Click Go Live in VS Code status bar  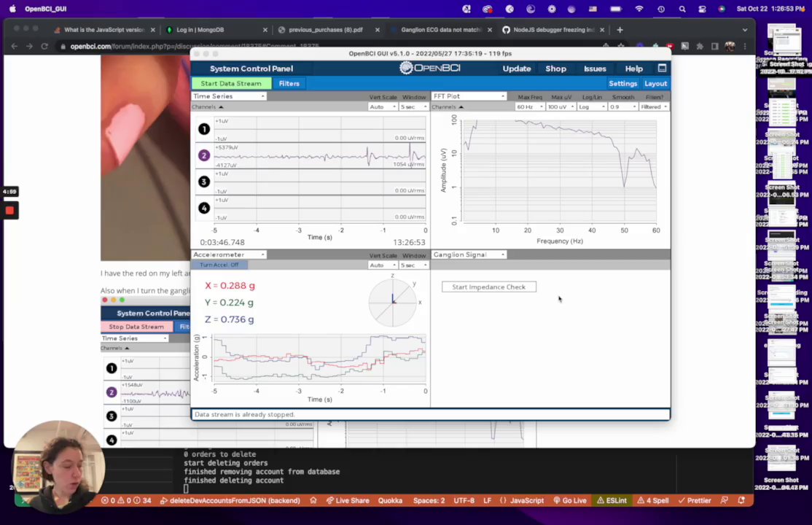pyautogui.click(x=570, y=501)
